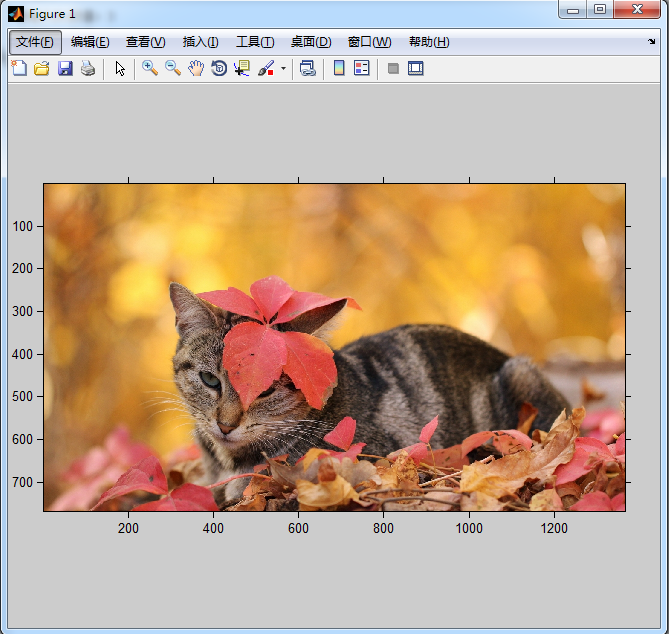This screenshot has width=669, height=634.
Task: Click the Link Plot icon
Action: (x=308, y=68)
